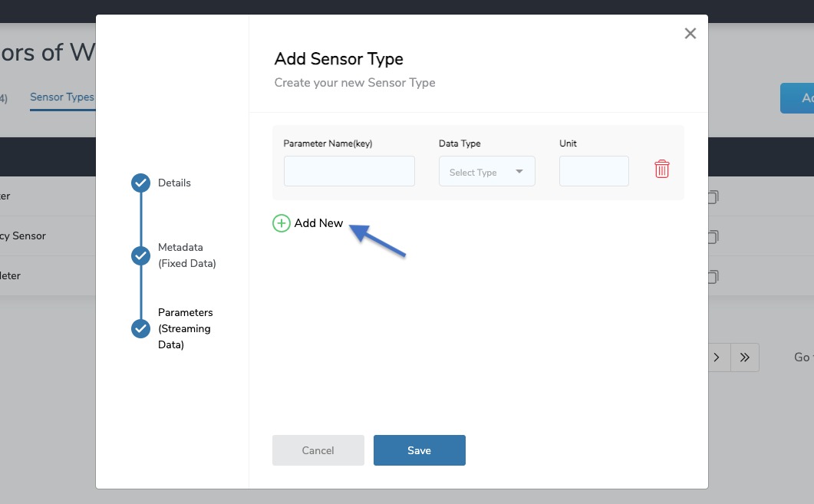Select the Metadata (Fixed Data) step label
The width and height of the screenshot is (814, 504).
(x=187, y=255)
